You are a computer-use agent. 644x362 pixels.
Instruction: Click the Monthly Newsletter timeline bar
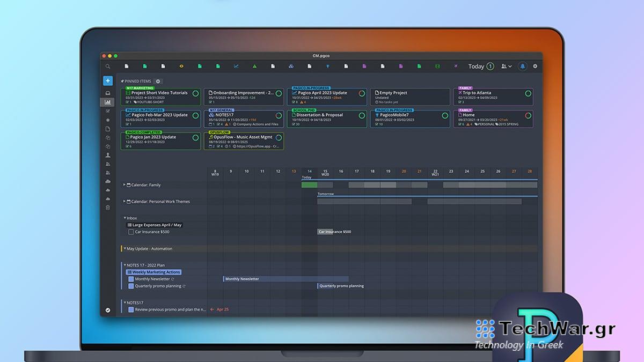tap(285, 279)
